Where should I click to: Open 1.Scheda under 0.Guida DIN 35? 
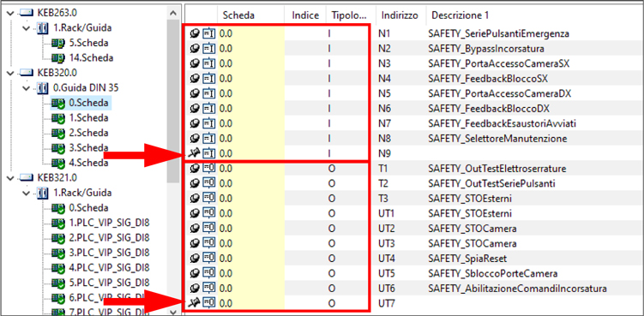pyautogui.click(x=88, y=118)
